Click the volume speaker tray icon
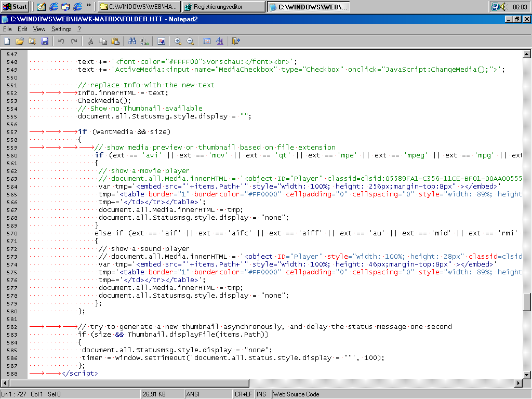This screenshot has width=532, height=399. point(504,6)
